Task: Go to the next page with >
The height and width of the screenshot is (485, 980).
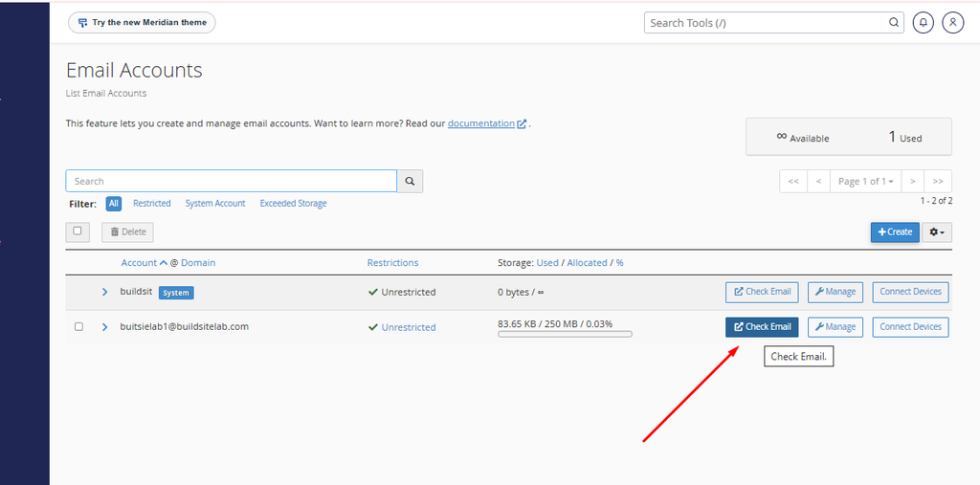Action: (x=912, y=181)
